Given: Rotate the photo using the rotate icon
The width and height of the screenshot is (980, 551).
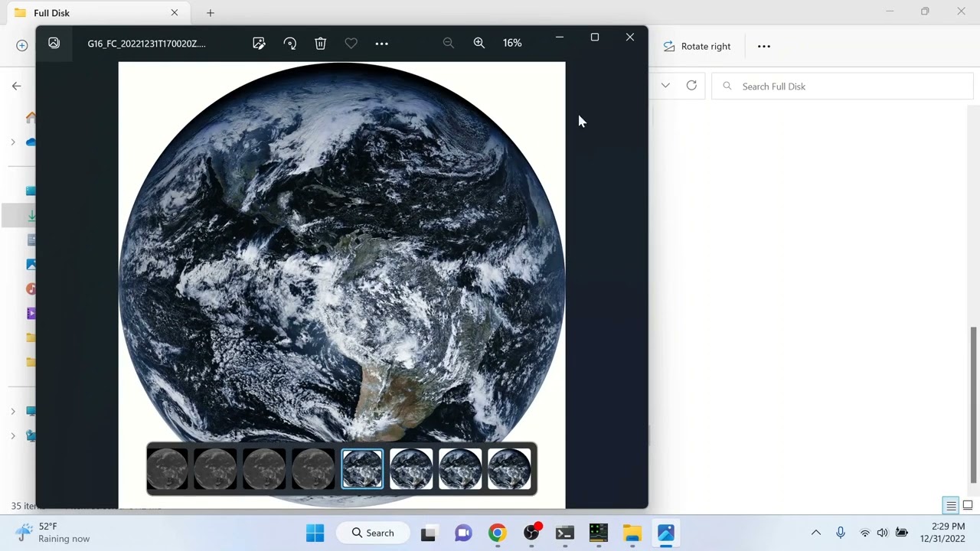Looking at the screenshot, I should click(289, 44).
